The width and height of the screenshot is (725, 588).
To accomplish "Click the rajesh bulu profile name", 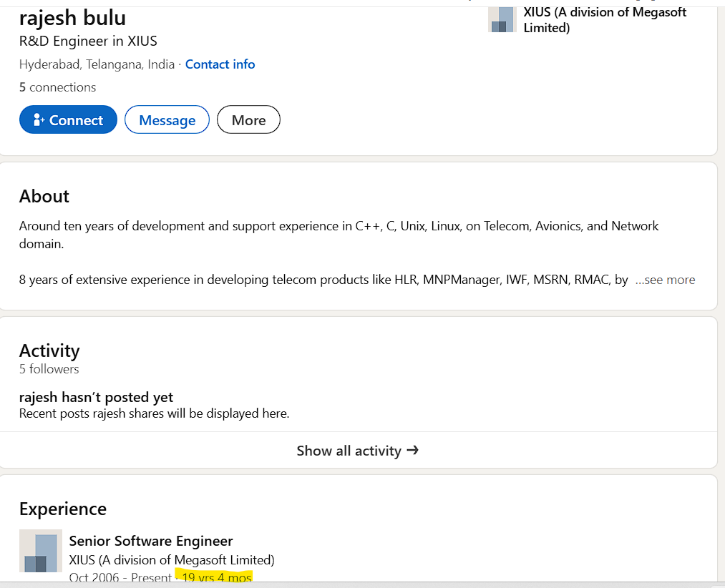I will (x=72, y=17).
